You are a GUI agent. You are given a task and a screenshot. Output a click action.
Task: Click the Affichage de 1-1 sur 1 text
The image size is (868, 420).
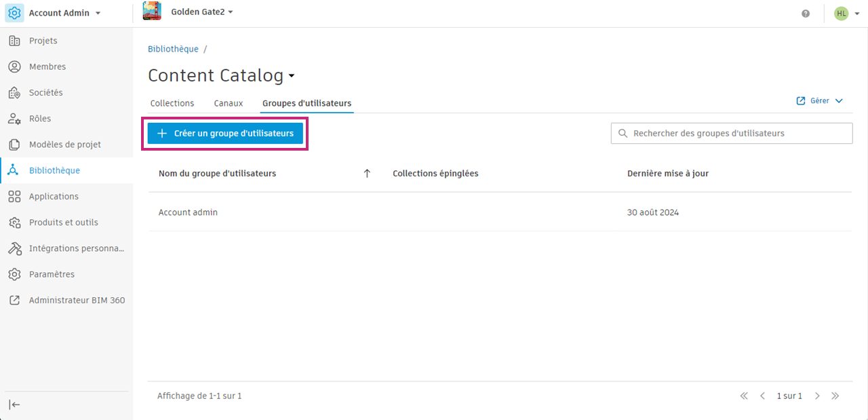tap(199, 396)
